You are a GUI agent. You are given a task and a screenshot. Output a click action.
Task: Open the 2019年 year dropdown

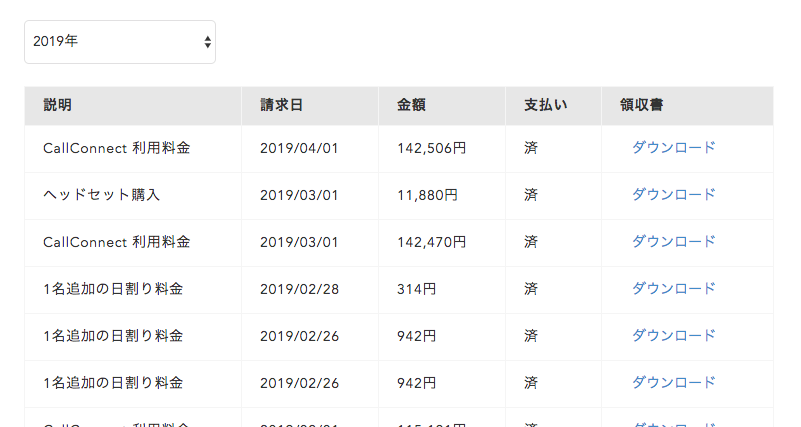click(120, 42)
